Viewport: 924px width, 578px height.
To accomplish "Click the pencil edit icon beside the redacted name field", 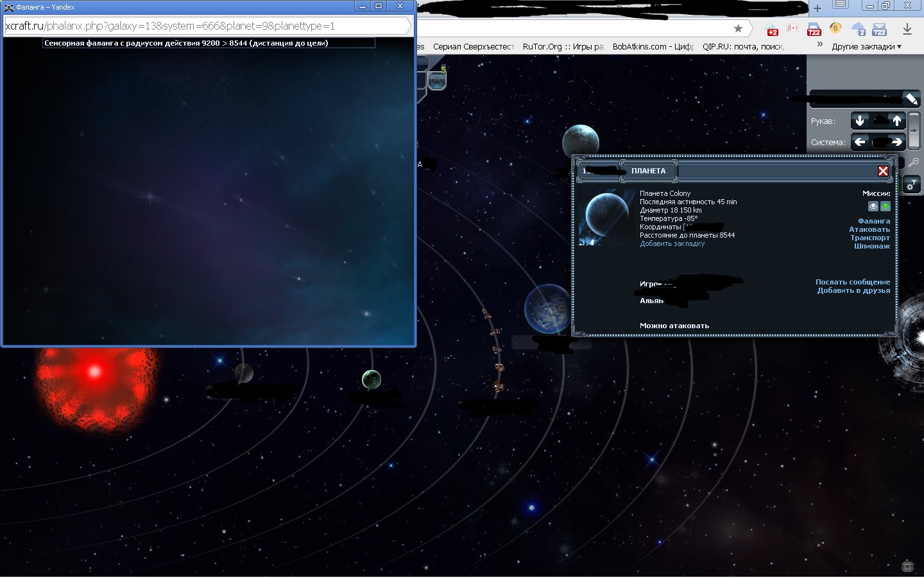I will (911, 99).
